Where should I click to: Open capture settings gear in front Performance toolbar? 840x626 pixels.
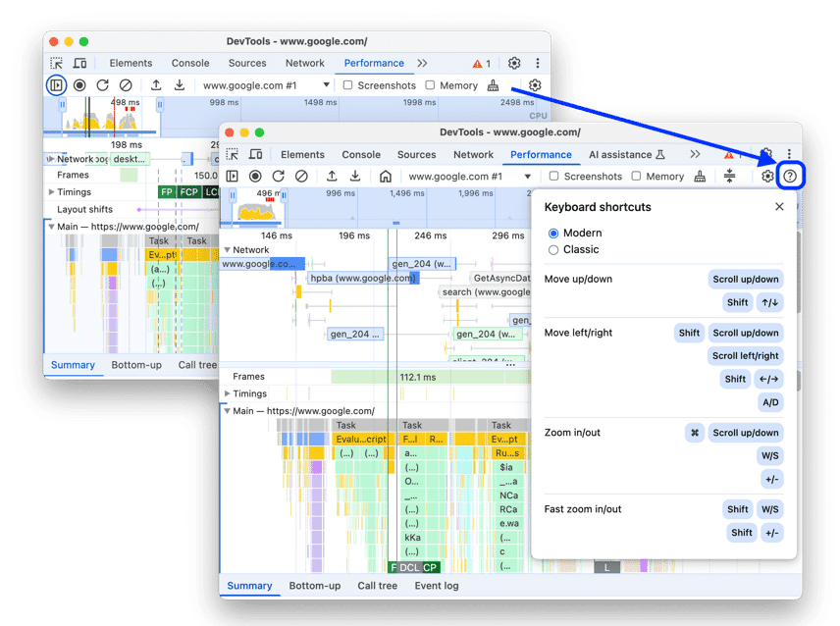point(767,177)
